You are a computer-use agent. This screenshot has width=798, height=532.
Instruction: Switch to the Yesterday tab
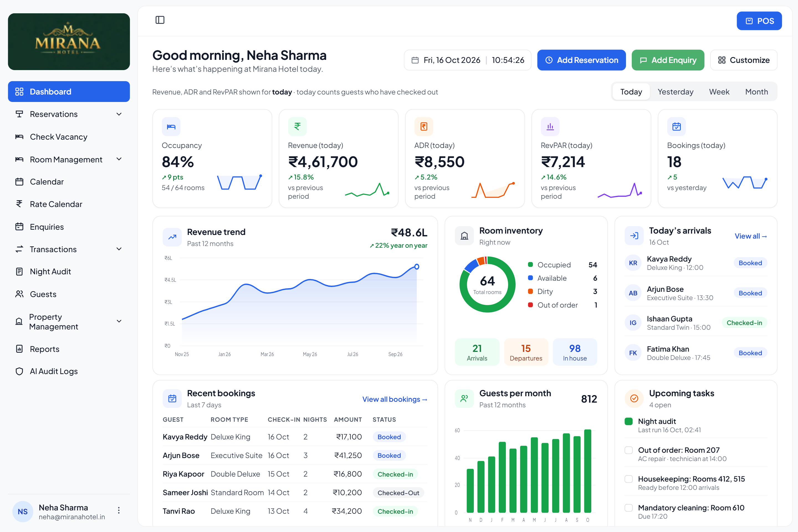coord(675,92)
